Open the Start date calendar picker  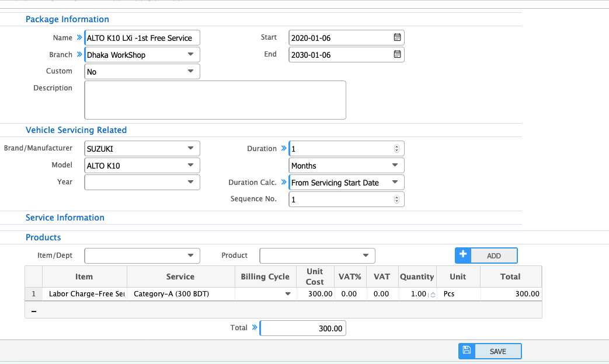coord(397,37)
